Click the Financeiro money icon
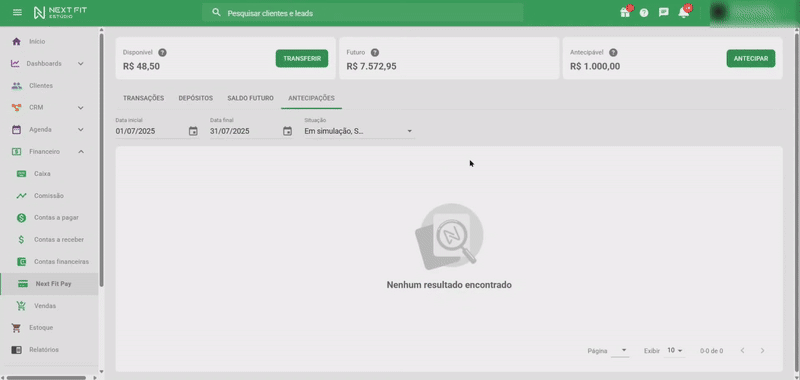Viewport: 800px width, 380px height. (16, 151)
